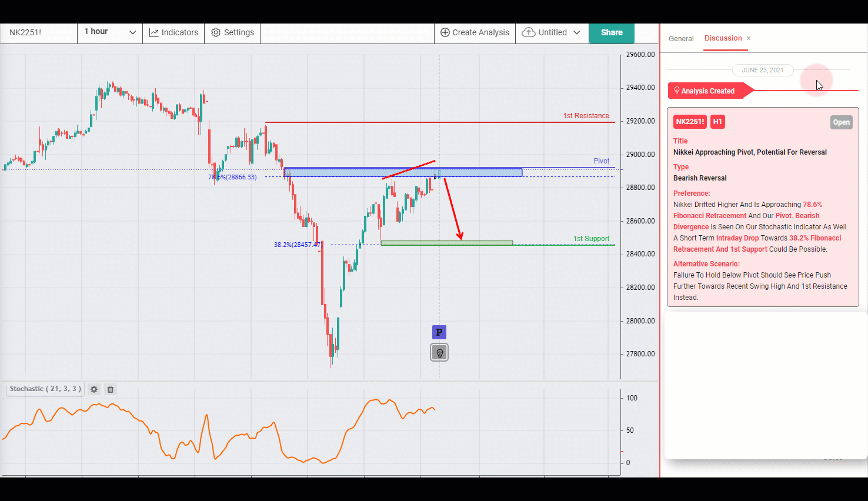Click the NK2251! symbol input field
Image resolution: width=868 pixels, height=501 pixels.
coord(39,32)
